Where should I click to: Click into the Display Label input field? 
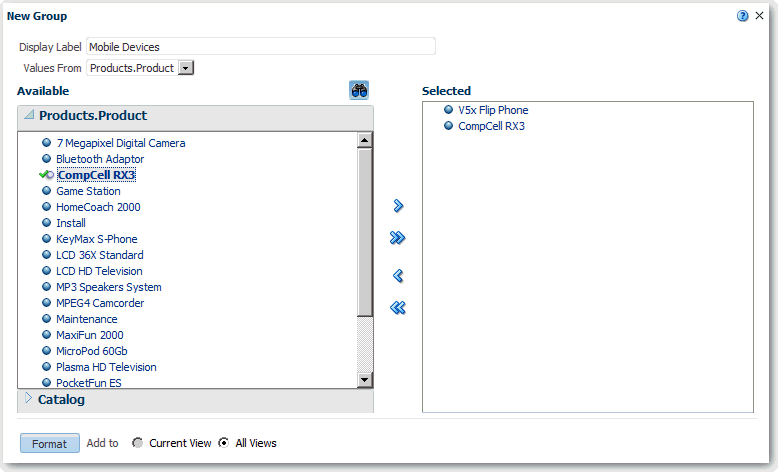pos(261,47)
